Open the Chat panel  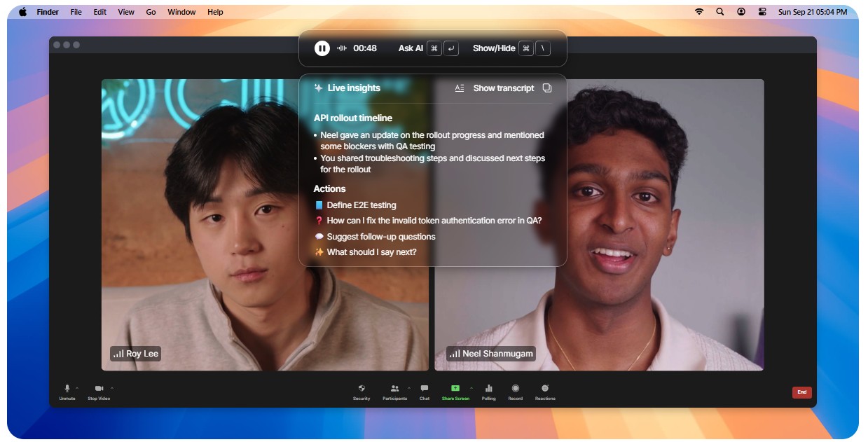point(424,389)
